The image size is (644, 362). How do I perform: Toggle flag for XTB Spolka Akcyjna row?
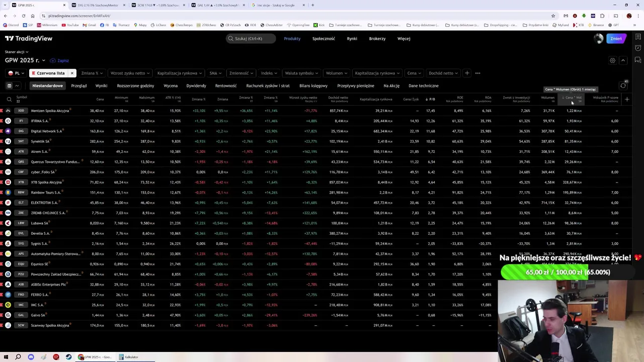tap(2, 182)
